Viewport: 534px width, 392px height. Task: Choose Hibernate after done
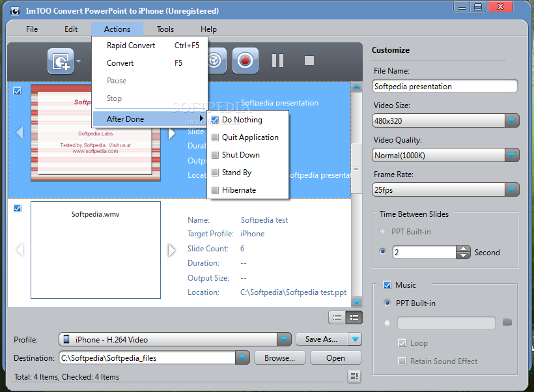pyautogui.click(x=248, y=190)
